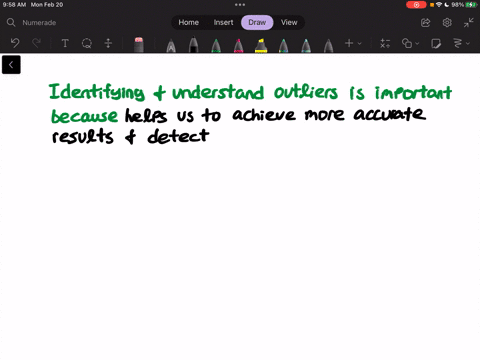Select the yellow highlighter
Screen dimensions: 480x360
[x=261, y=45]
